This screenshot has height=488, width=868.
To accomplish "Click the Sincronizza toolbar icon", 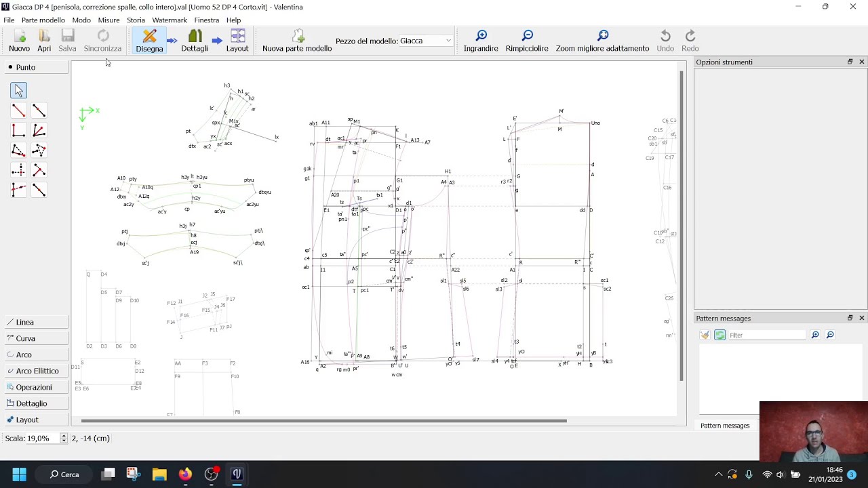I will [102, 41].
